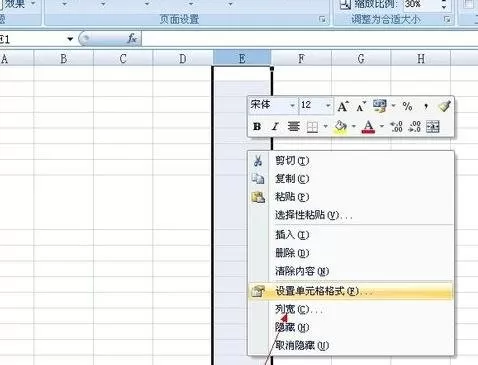Select the Format Painter brush
Image resolution: width=478 pixels, height=365 pixels.
(444, 106)
